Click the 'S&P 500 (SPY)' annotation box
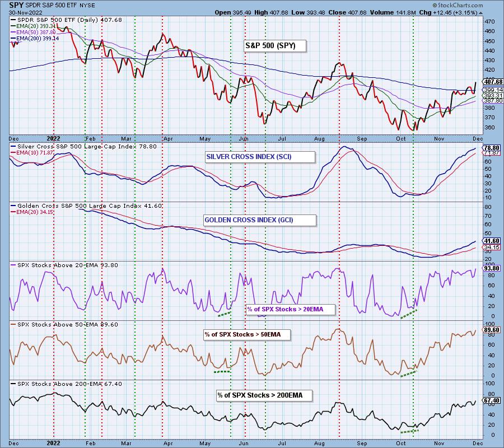The height and width of the screenshot is (448, 504). 274,45
